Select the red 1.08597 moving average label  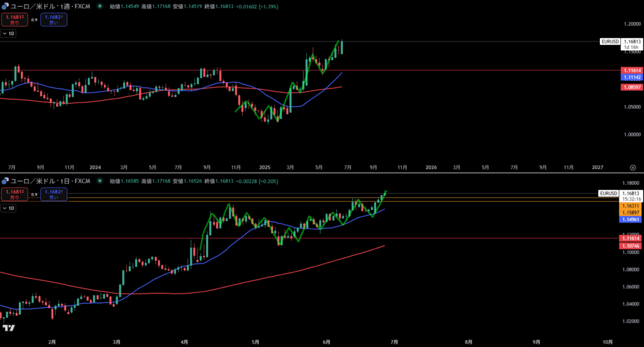[631, 87]
